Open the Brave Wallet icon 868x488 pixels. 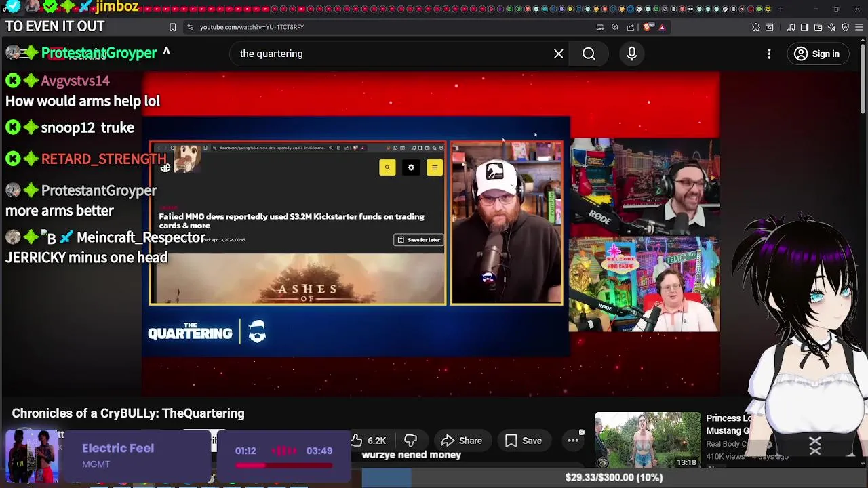tap(818, 27)
